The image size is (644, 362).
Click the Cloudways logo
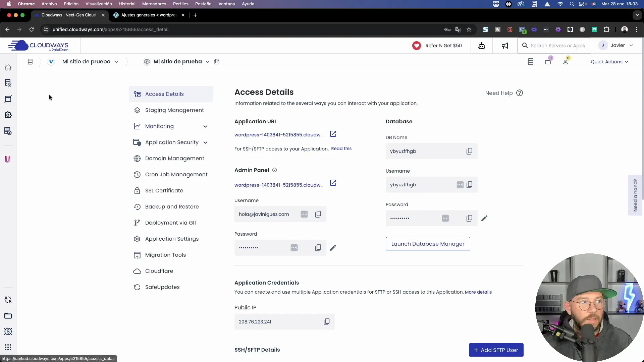coord(38,46)
